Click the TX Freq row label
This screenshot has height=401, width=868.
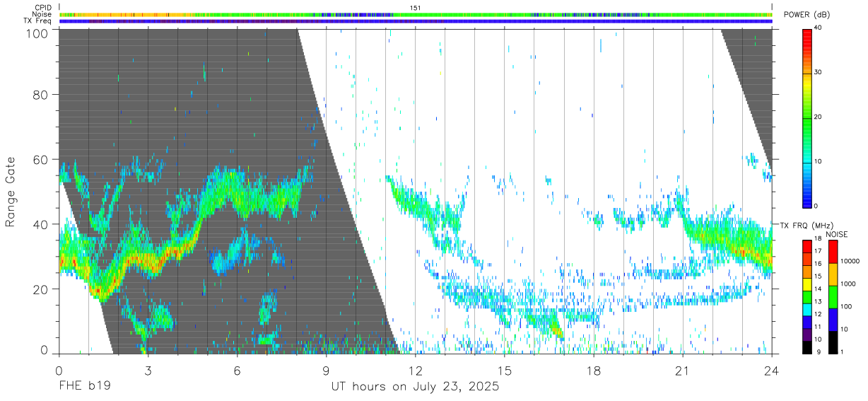click(x=38, y=21)
